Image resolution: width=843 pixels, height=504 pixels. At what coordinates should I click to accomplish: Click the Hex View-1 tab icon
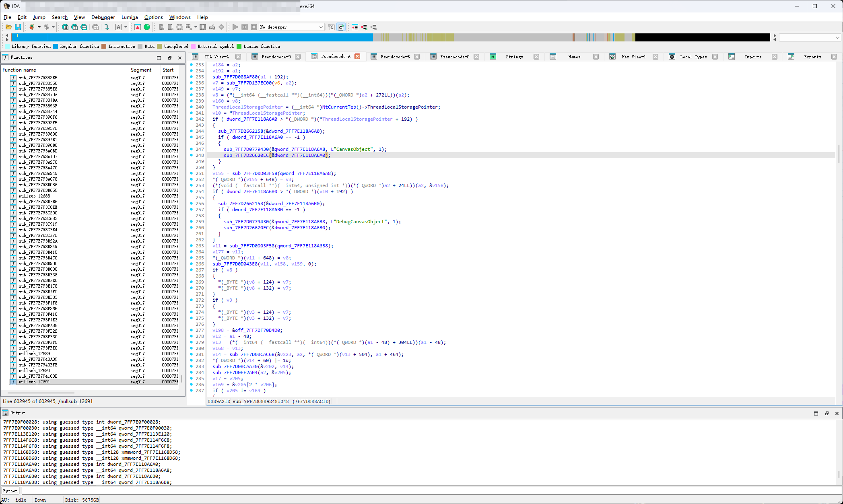click(x=612, y=57)
